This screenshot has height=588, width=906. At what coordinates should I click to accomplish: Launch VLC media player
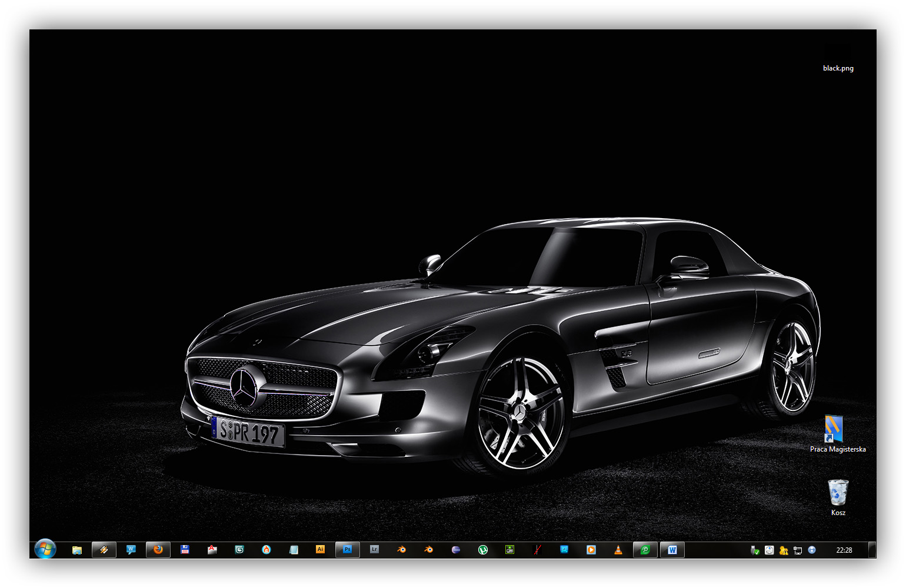tap(618, 550)
